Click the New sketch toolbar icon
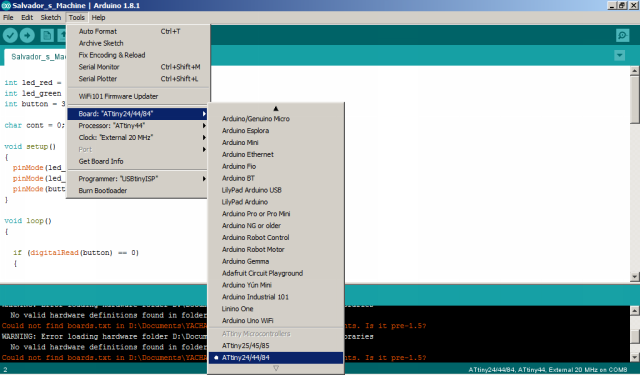Image resolution: width=640 pixels, height=375 pixels. coord(47,36)
